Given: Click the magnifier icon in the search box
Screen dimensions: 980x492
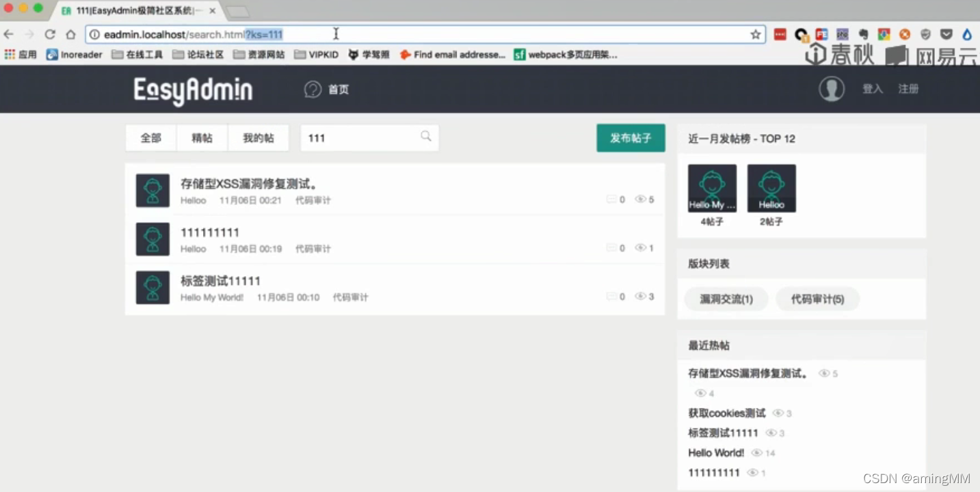Looking at the screenshot, I should point(426,137).
